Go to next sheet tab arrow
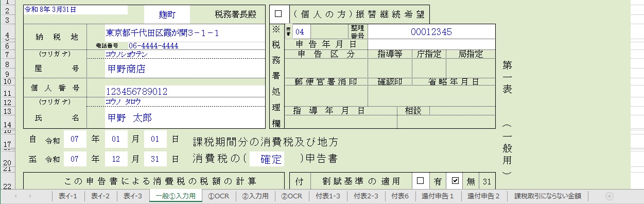 (x=30, y=196)
